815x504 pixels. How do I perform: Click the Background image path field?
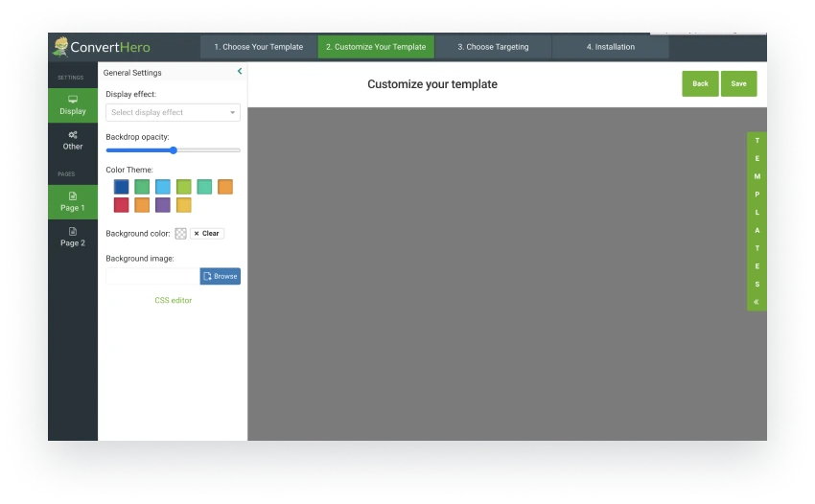[152, 276]
